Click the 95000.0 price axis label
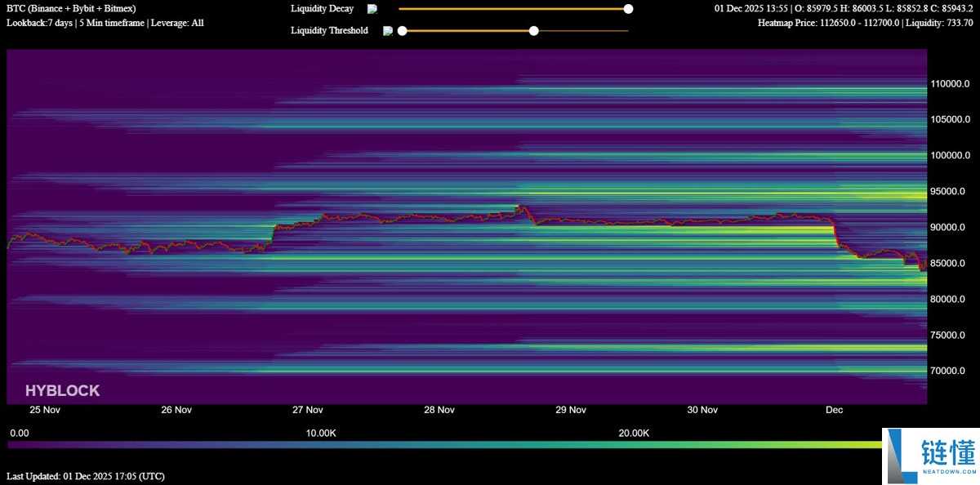Viewport: 980px width, 485px height. point(950,192)
